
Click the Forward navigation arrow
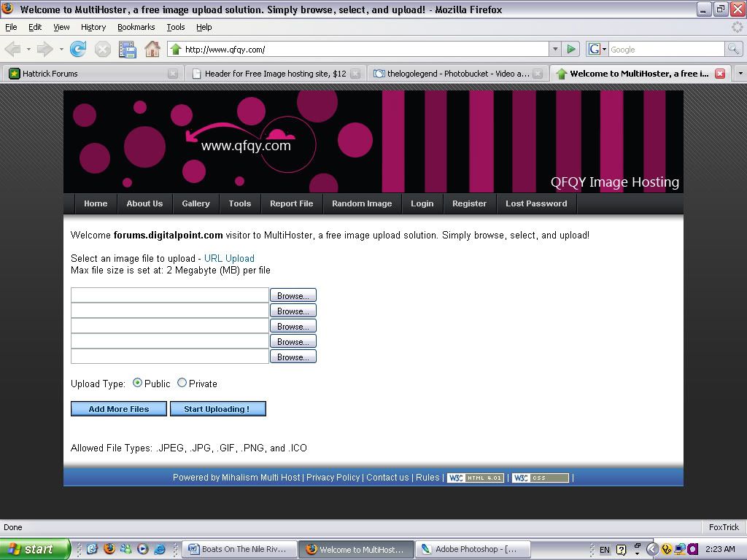click(x=44, y=49)
